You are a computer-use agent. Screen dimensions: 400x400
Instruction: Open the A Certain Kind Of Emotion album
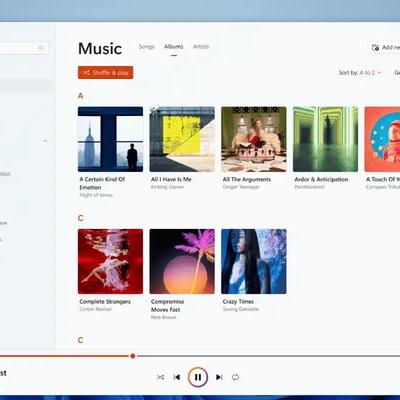coord(110,139)
